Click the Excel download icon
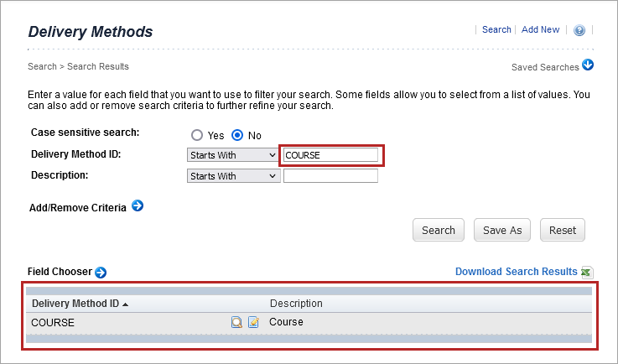Viewport: 618px width, 364px height. pyautogui.click(x=587, y=272)
